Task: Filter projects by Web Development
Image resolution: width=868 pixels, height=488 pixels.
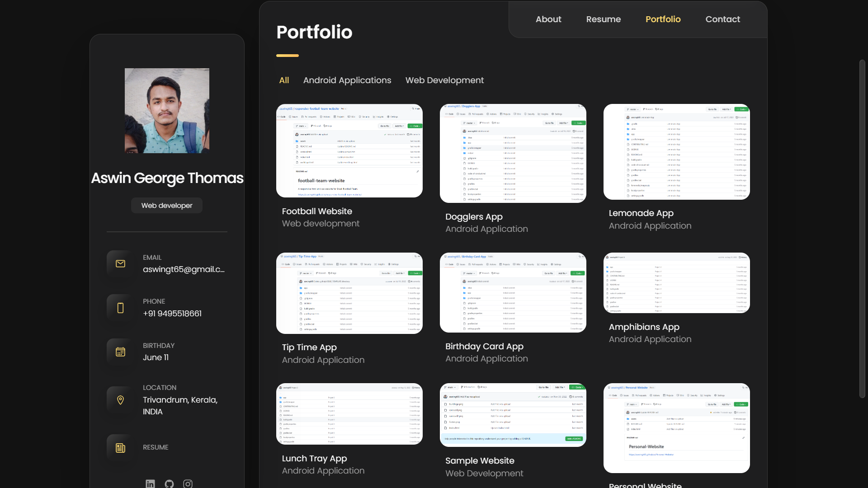Action: 444,80
